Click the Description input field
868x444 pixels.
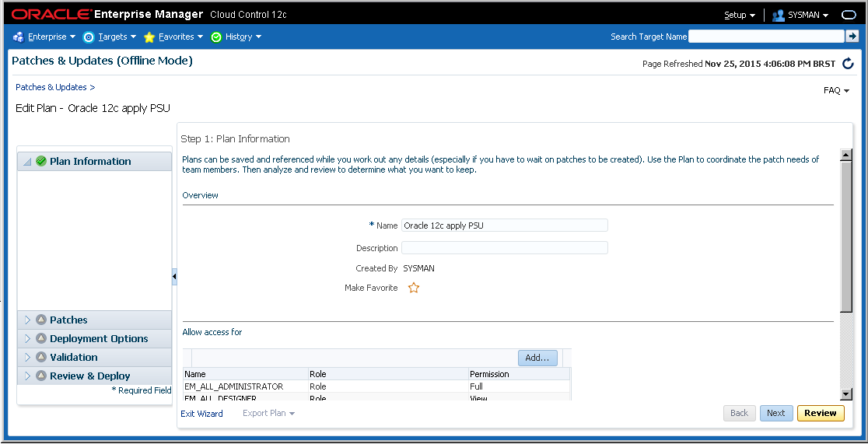[504, 247]
